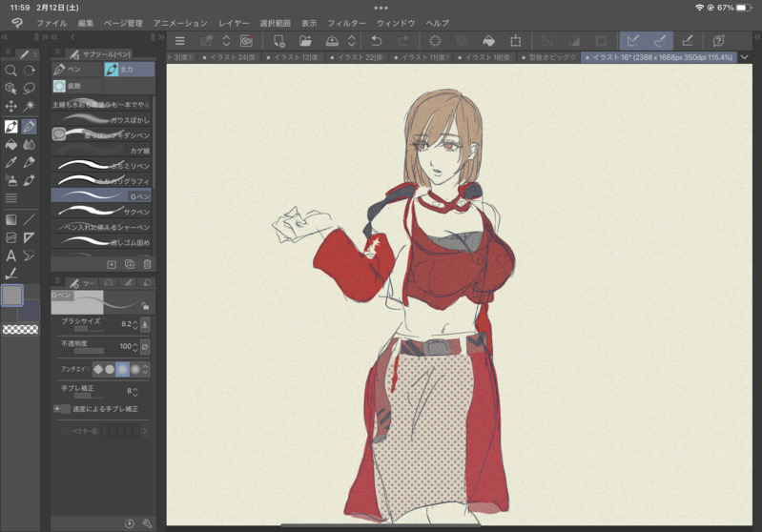Select the Magnifier zoom tool

click(x=10, y=71)
